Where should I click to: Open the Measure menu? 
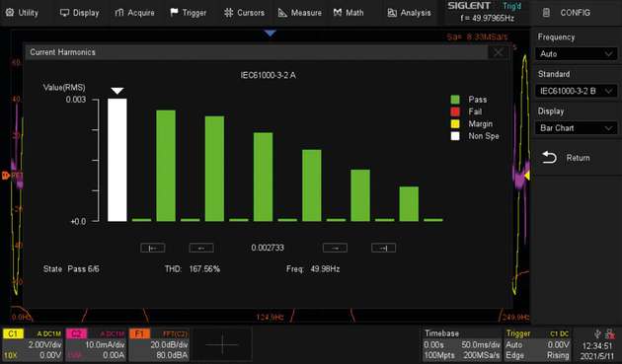click(299, 13)
